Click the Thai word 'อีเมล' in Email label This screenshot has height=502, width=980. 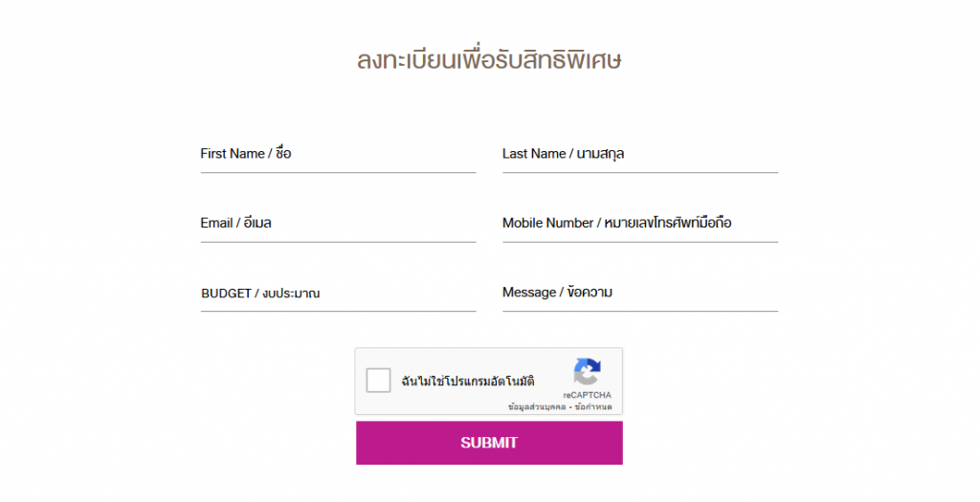click(257, 222)
